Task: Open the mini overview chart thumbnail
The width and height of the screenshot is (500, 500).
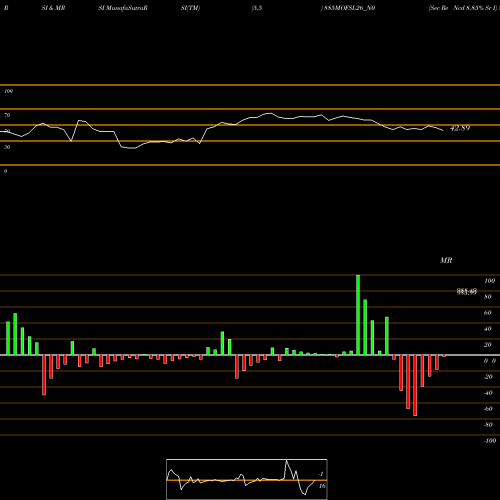Action: [x=247, y=479]
